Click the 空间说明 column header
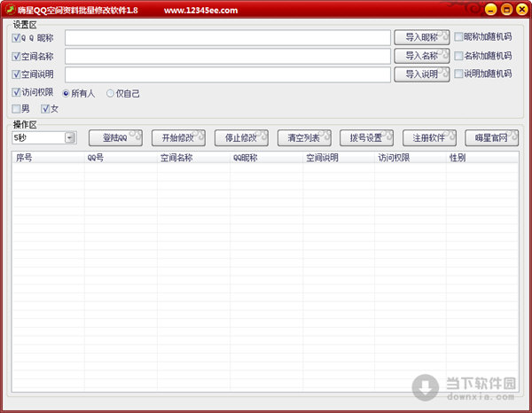Screen dimensions: 532x413 pos(339,158)
